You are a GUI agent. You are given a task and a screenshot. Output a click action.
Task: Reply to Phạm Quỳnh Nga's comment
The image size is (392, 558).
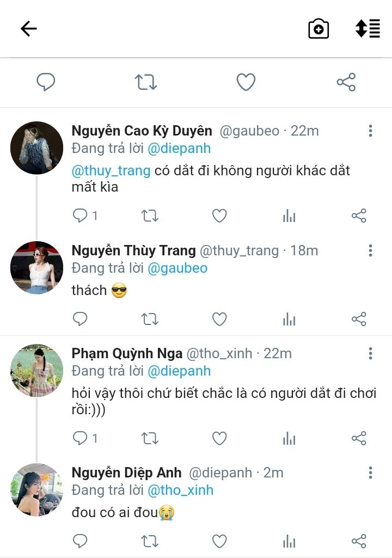point(80,438)
